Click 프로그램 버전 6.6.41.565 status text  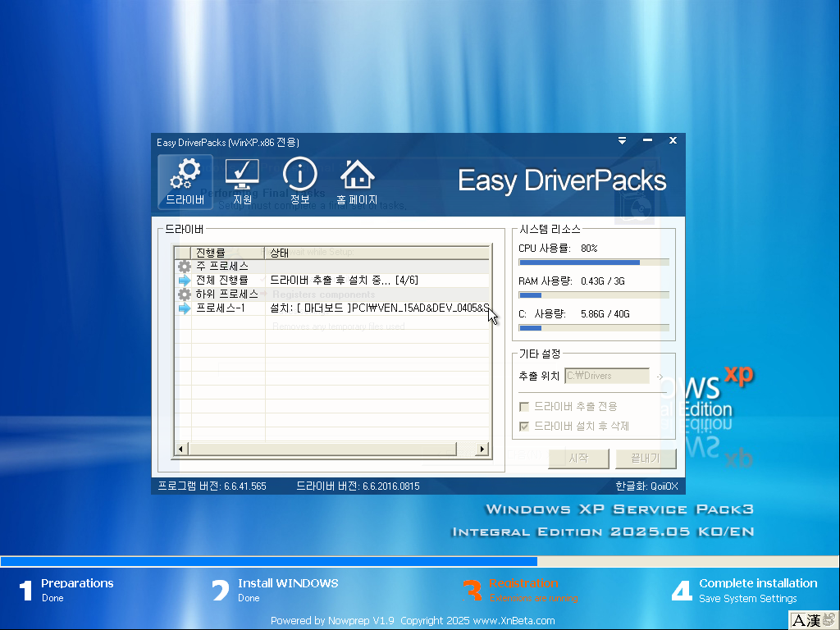(x=212, y=486)
